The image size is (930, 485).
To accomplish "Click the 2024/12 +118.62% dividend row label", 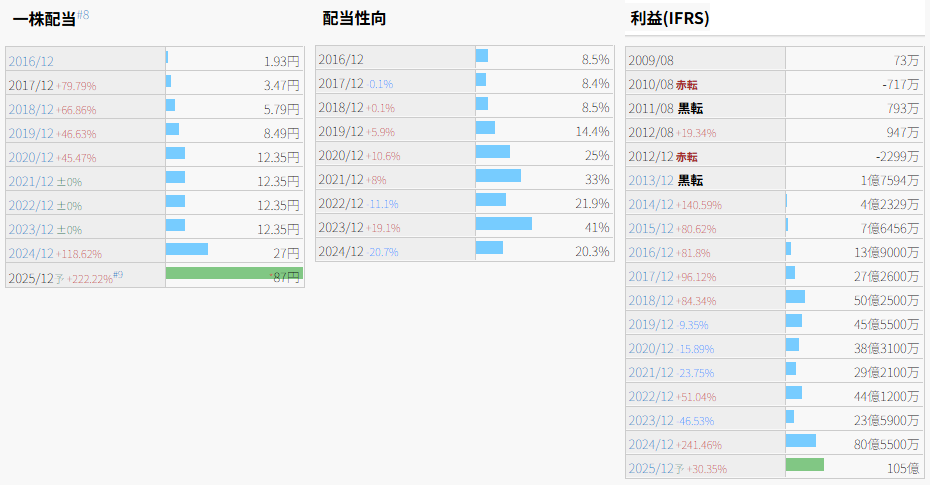I will tap(55, 252).
